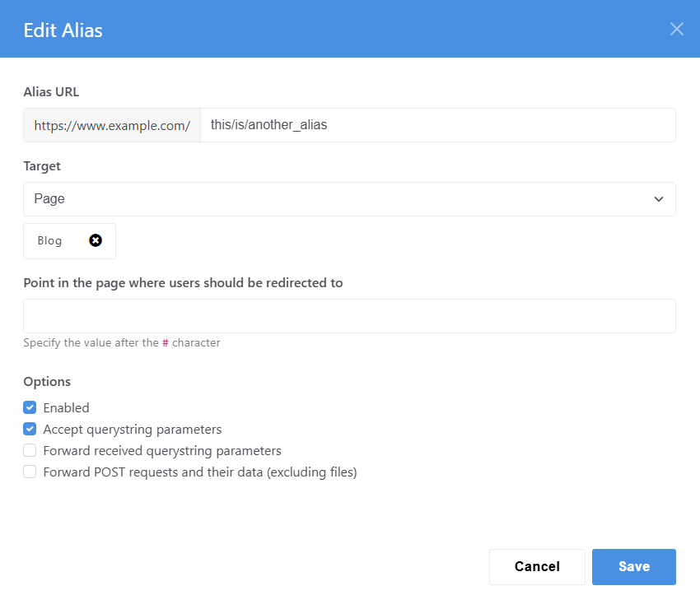The width and height of the screenshot is (700, 609).
Task: Click the Edit Alias dialog title
Action: tap(63, 30)
